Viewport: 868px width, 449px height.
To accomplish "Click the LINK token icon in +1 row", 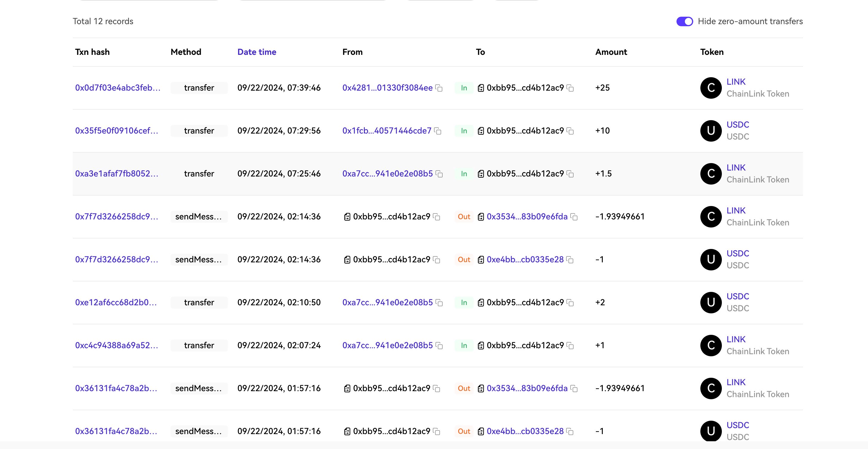I will coord(711,345).
